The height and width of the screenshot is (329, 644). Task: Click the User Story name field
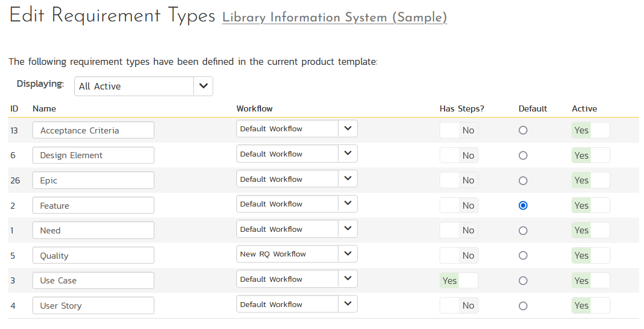[x=93, y=305]
